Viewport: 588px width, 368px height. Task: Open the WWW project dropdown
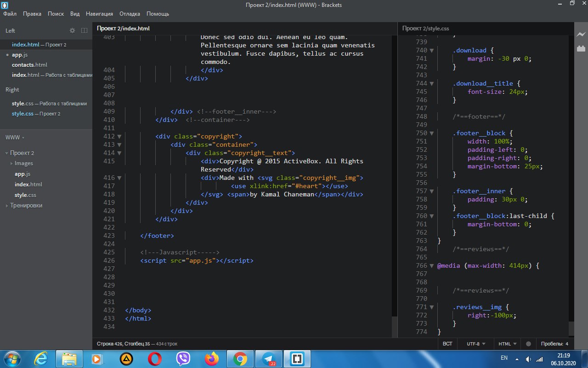coord(15,138)
